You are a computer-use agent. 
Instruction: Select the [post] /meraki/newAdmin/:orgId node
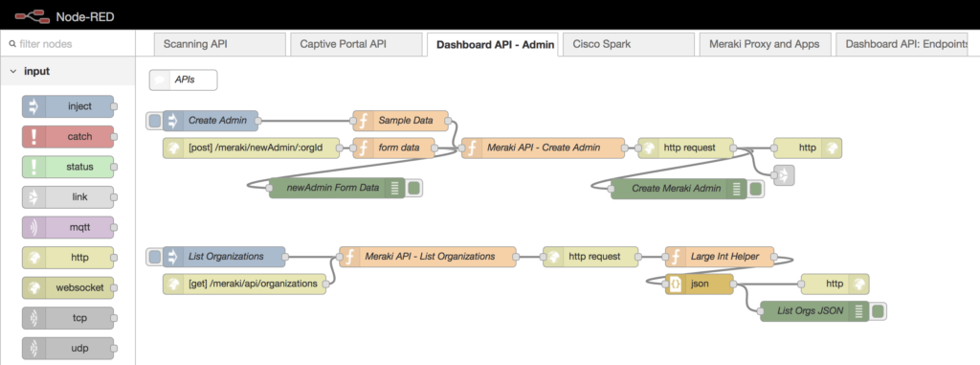(251, 148)
